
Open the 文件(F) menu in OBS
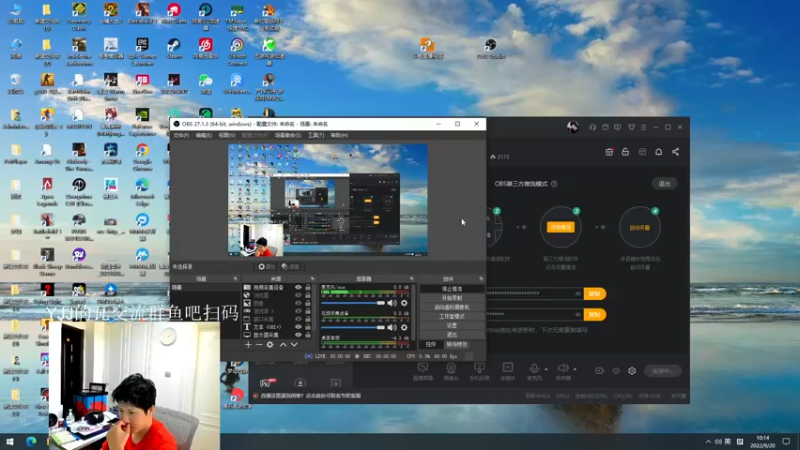pos(181,135)
